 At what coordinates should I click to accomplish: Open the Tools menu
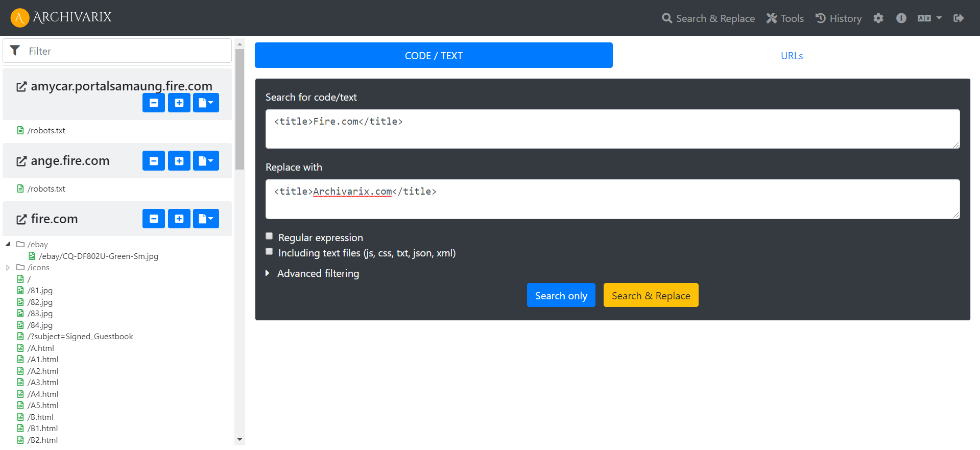click(x=785, y=18)
